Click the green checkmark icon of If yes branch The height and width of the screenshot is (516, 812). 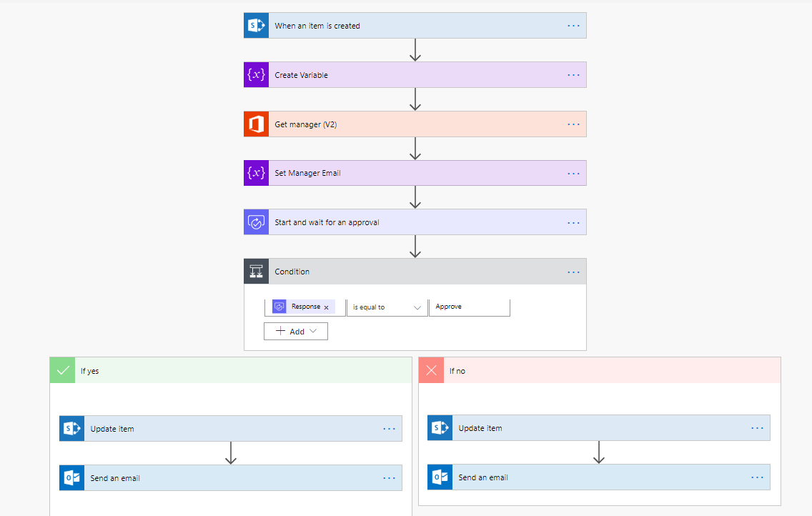(63, 371)
